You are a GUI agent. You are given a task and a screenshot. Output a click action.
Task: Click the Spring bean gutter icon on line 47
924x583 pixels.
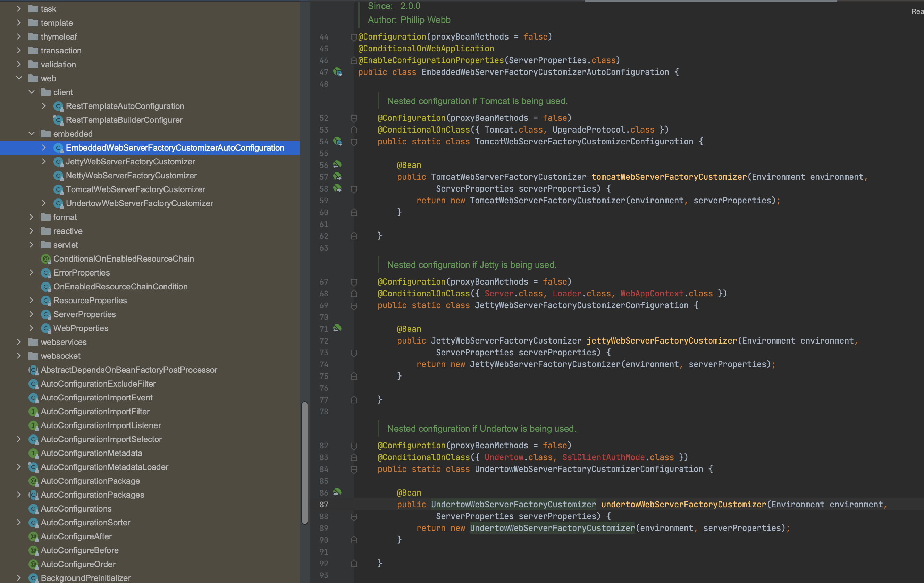click(x=337, y=72)
